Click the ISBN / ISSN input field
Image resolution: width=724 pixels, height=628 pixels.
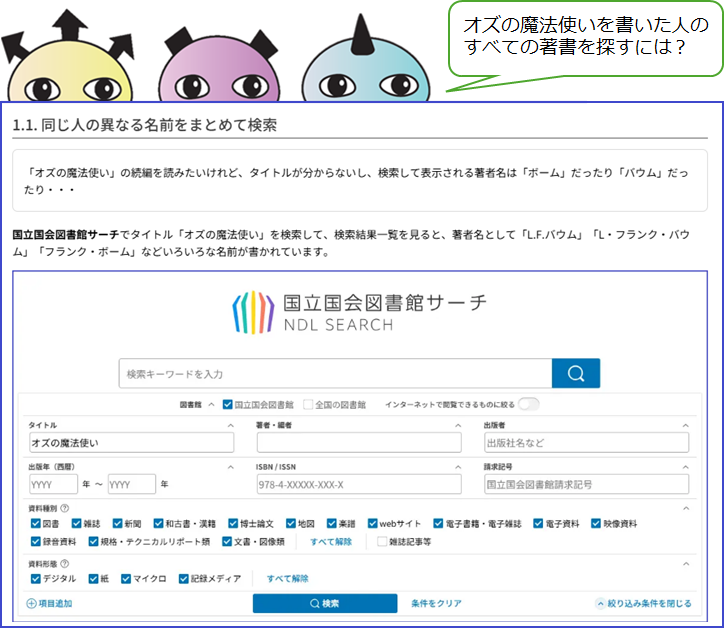coord(359,484)
